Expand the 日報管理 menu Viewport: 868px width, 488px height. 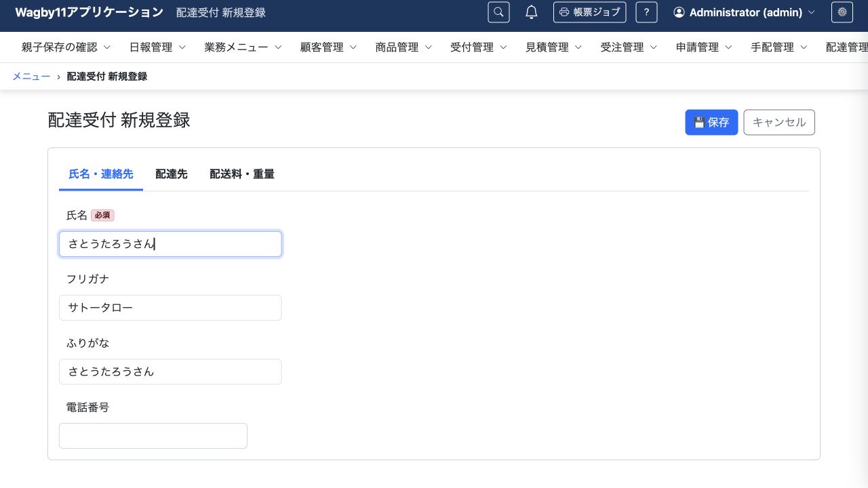(157, 47)
